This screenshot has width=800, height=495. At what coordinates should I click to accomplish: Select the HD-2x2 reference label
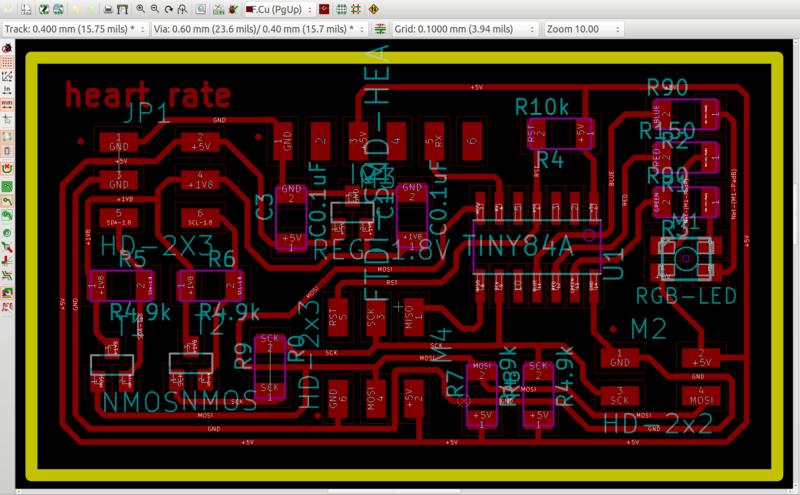click(x=658, y=424)
